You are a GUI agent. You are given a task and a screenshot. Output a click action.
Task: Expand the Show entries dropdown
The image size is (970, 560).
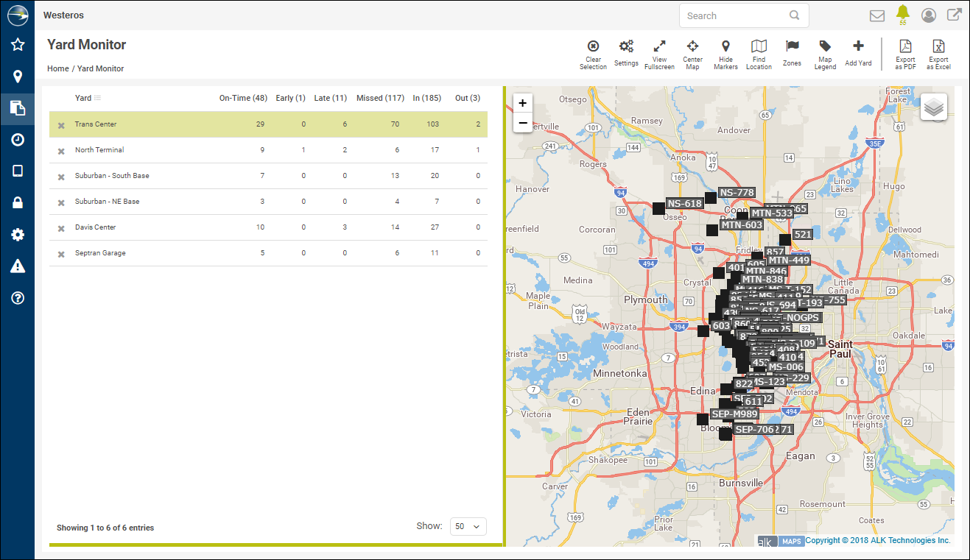468,526
